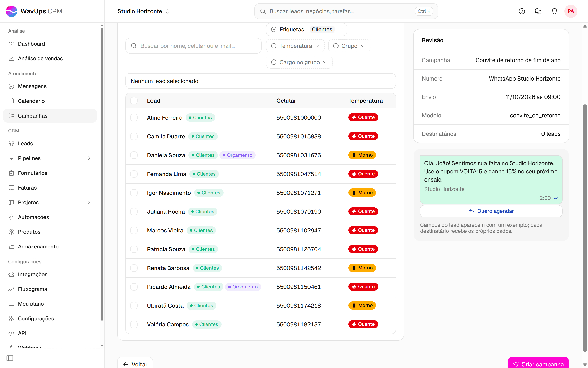
Task: Click the Produtos box icon
Action: [x=11, y=232]
